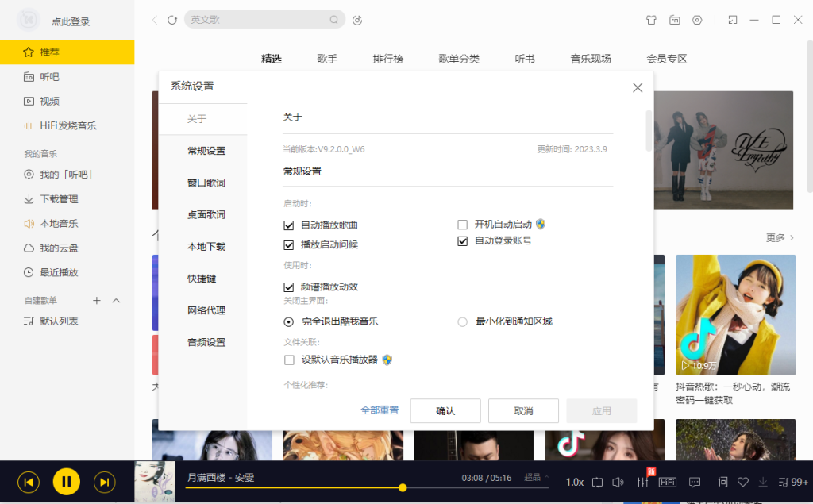Open the FM radio icon in title bar
Image resolution: width=813 pixels, height=504 pixels.
point(675,20)
